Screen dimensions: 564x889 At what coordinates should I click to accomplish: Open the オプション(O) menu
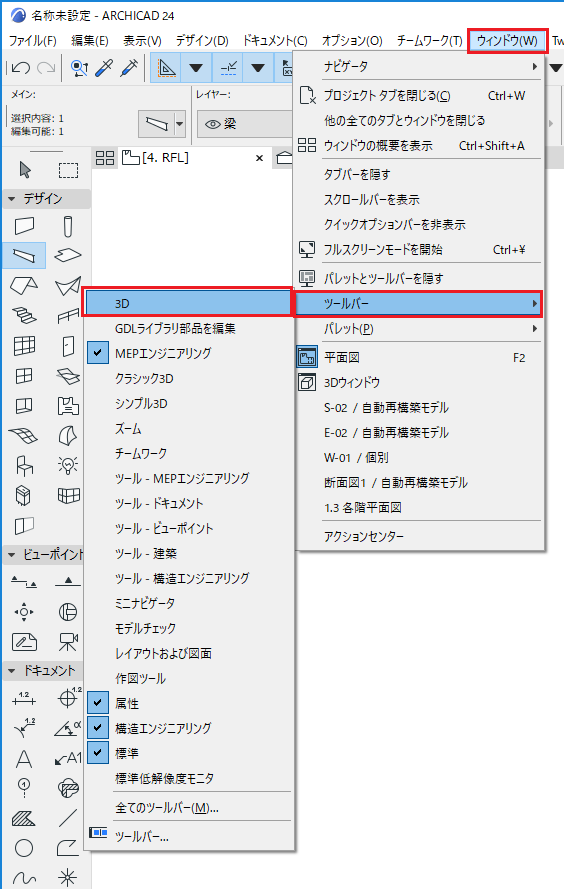point(352,41)
